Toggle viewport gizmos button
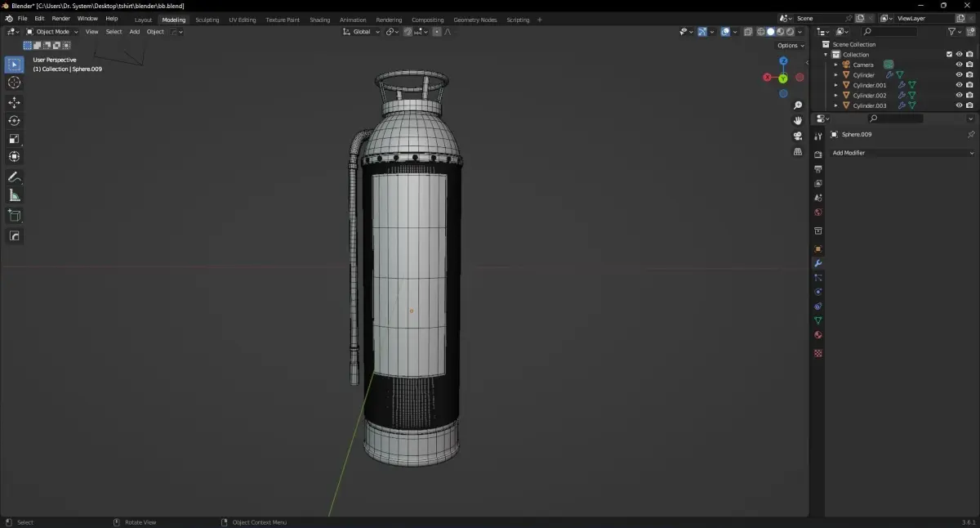980x528 pixels. [x=702, y=32]
